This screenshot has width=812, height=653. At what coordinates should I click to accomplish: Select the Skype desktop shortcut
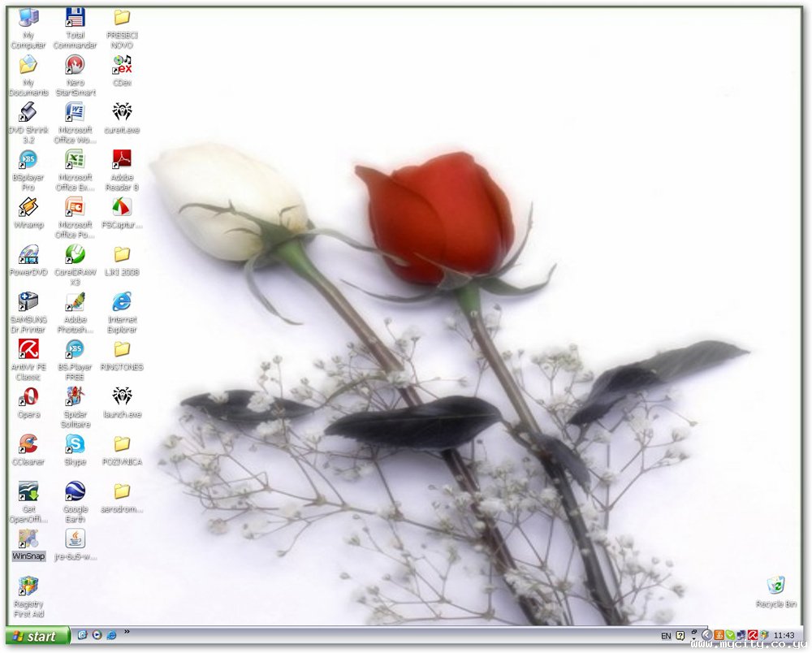coord(75,451)
